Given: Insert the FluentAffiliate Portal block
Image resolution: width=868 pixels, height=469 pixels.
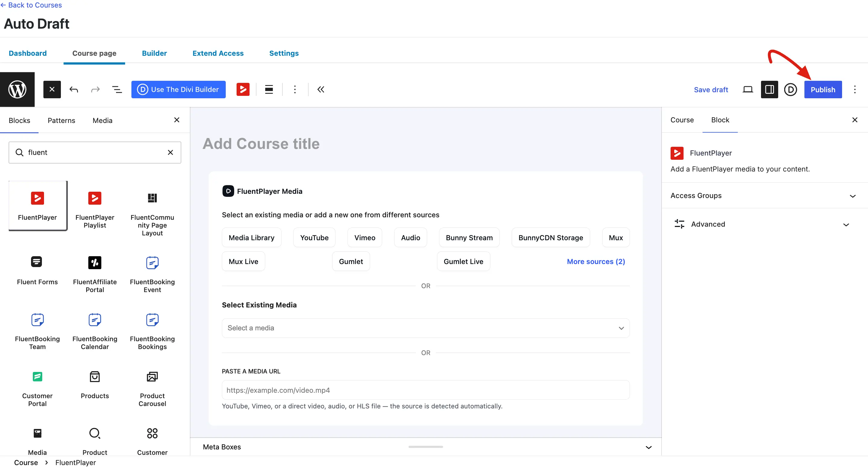Looking at the screenshot, I should click(x=95, y=274).
